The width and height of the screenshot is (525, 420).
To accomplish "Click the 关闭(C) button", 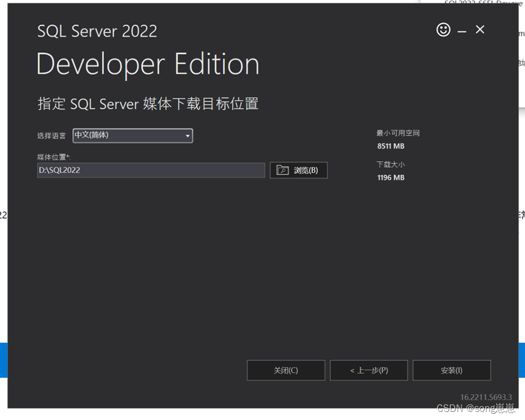I will tap(286, 370).
